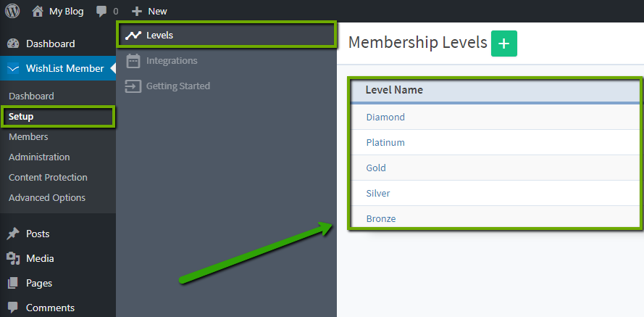The image size is (644, 317).
Task: Click the green add membership level button
Action: (503, 44)
